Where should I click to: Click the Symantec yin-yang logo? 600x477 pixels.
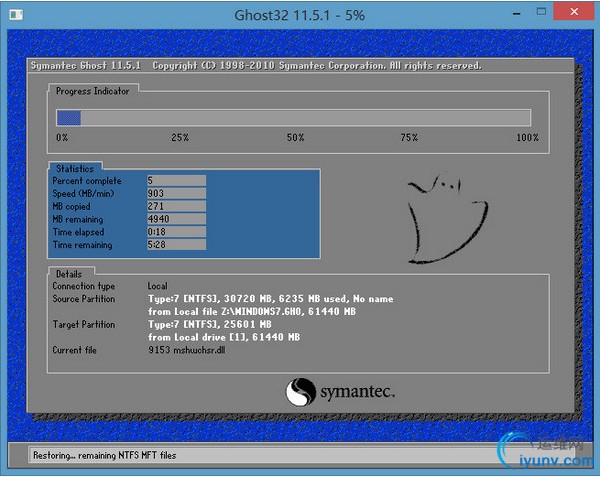click(x=301, y=392)
